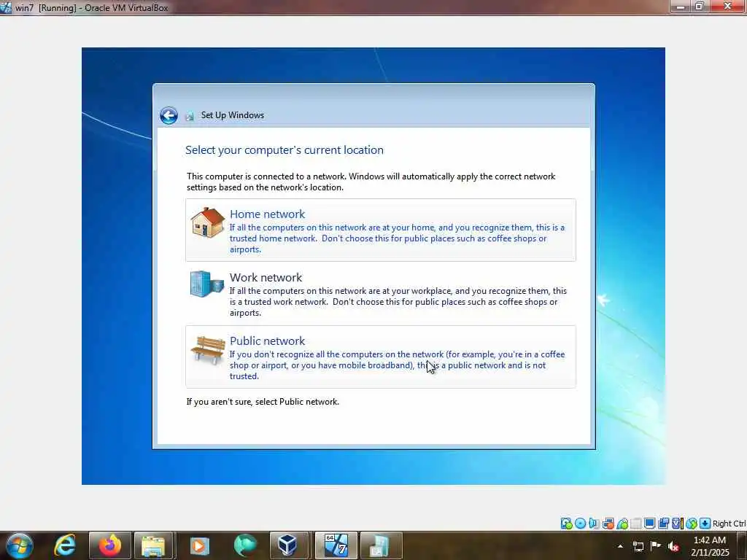Click the VirtualBox USB devices indicator
747x560 pixels.
(622, 524)
